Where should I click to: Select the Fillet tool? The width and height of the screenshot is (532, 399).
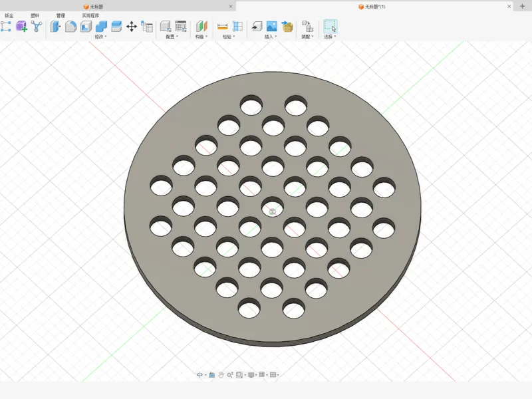pyautogui.click(x=70, y=27)
